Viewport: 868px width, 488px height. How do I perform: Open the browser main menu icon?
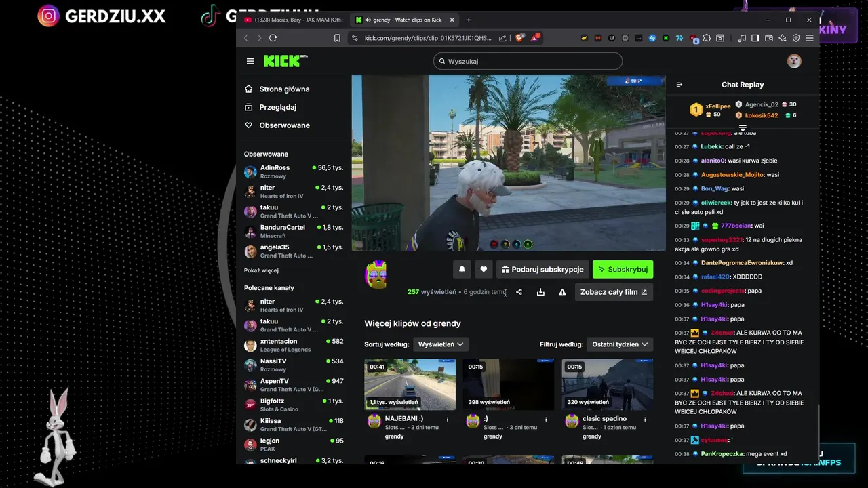pos(810,38)
